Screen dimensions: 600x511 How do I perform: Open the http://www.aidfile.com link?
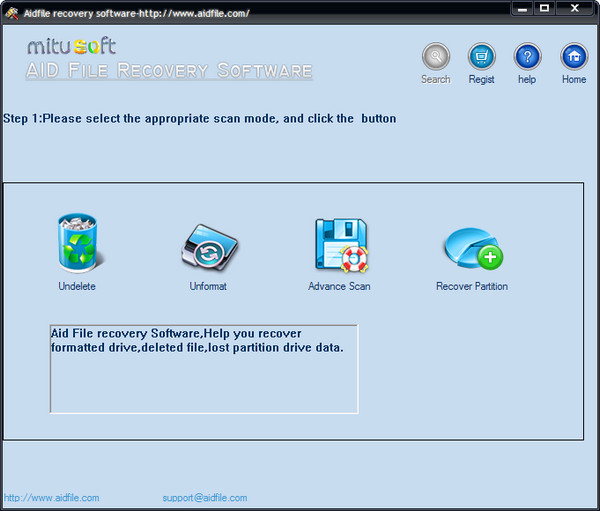pyautogui.click(x=52, y=498)
